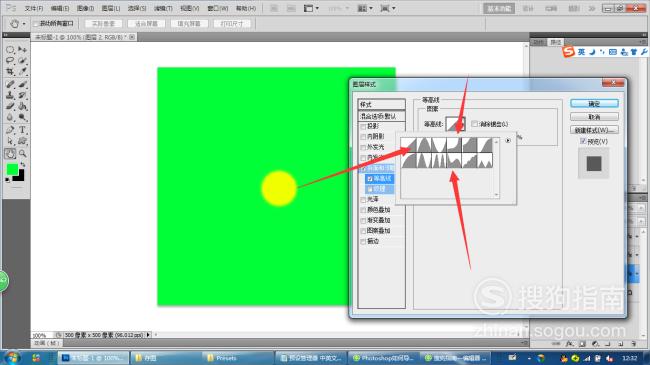
Task: Confirm with the 确定 button
Action: pos(594,104)
